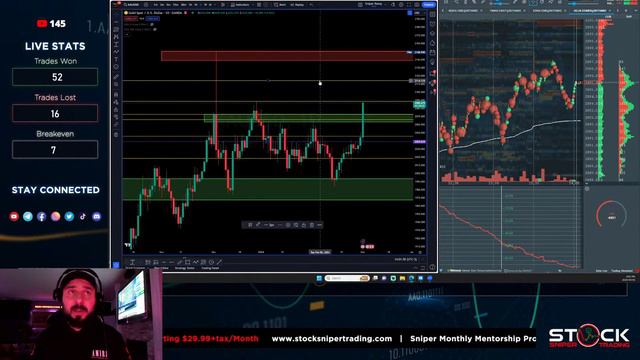Select the active fourth tab in heatmap window
This screenshot has height=360, width=640.
590,10
